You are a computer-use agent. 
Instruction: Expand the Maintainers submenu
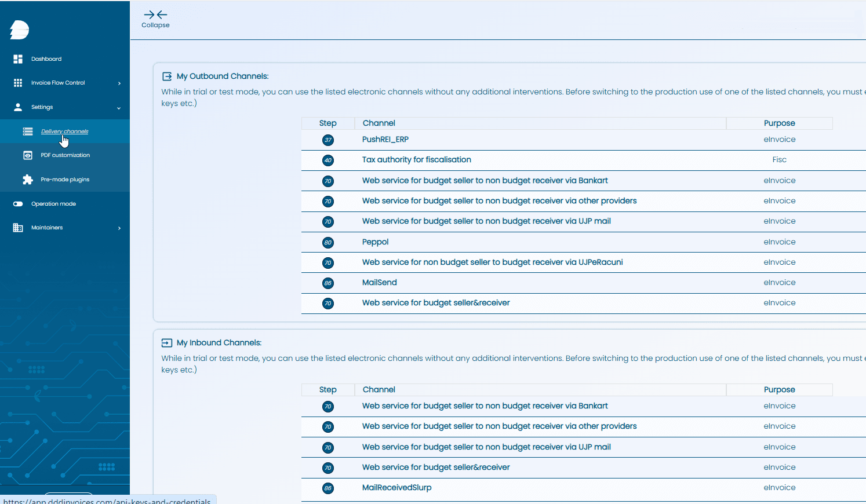pos(120,227)
